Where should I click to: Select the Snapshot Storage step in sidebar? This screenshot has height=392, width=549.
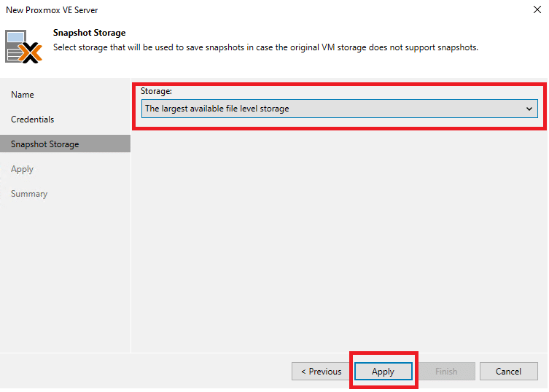pos(65,144)
